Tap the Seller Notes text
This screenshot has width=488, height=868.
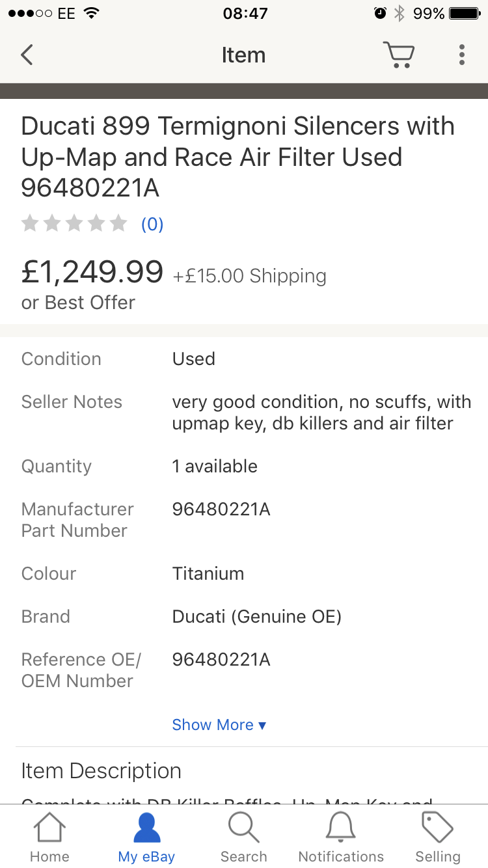pyautogui.click(x=321, y=413)
